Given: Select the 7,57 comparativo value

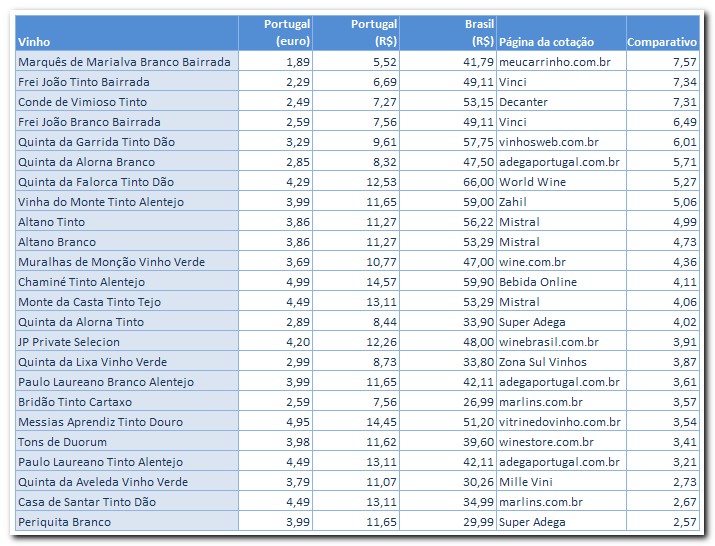Looking at the screenshot, I should pos(663,61).
